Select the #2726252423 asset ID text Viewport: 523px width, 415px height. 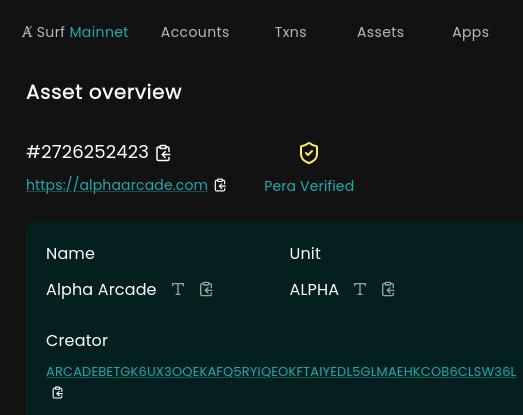click(87, 152)
